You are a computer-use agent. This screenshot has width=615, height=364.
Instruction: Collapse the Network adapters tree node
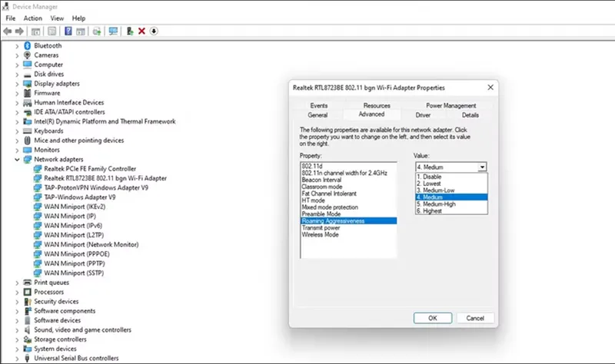(18, 159)
